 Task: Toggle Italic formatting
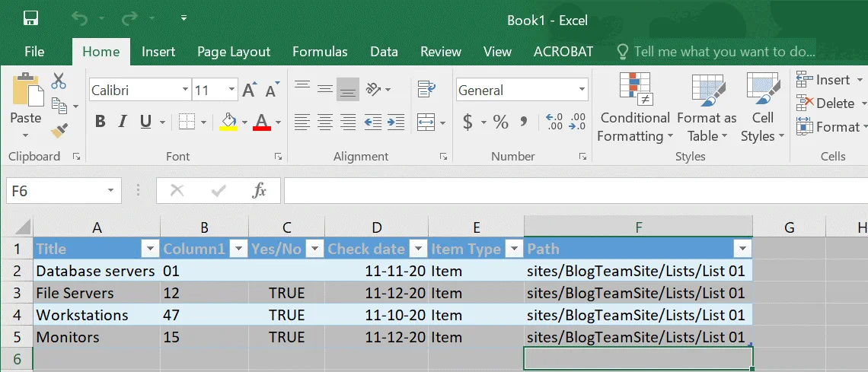coord(122,122)
